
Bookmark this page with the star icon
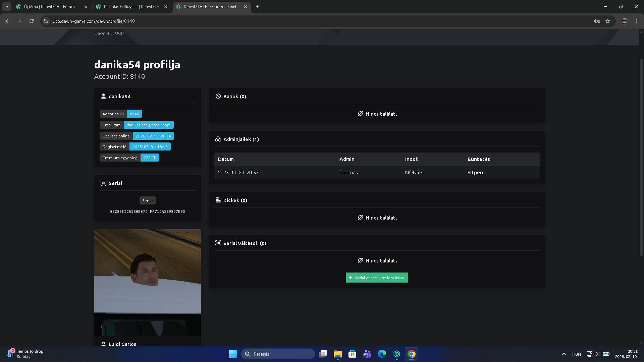pos(608,21)
